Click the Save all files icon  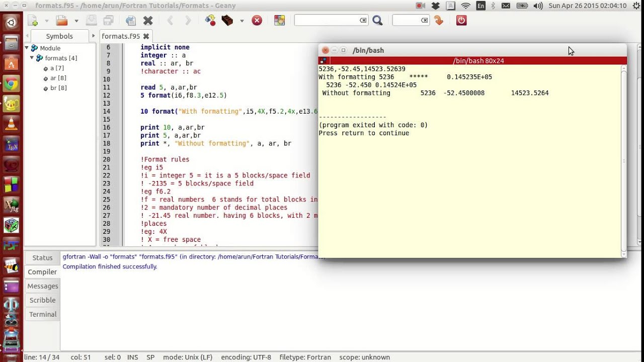click(x=109, y=21)
